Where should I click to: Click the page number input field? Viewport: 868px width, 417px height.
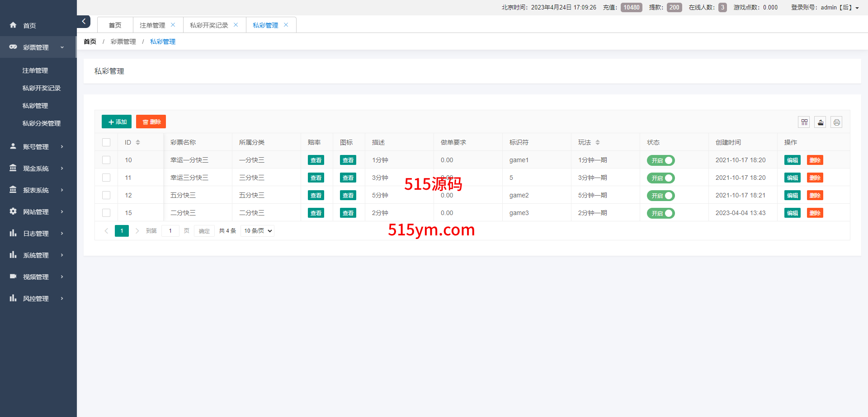pyautogui.click(x=170, y=231)
